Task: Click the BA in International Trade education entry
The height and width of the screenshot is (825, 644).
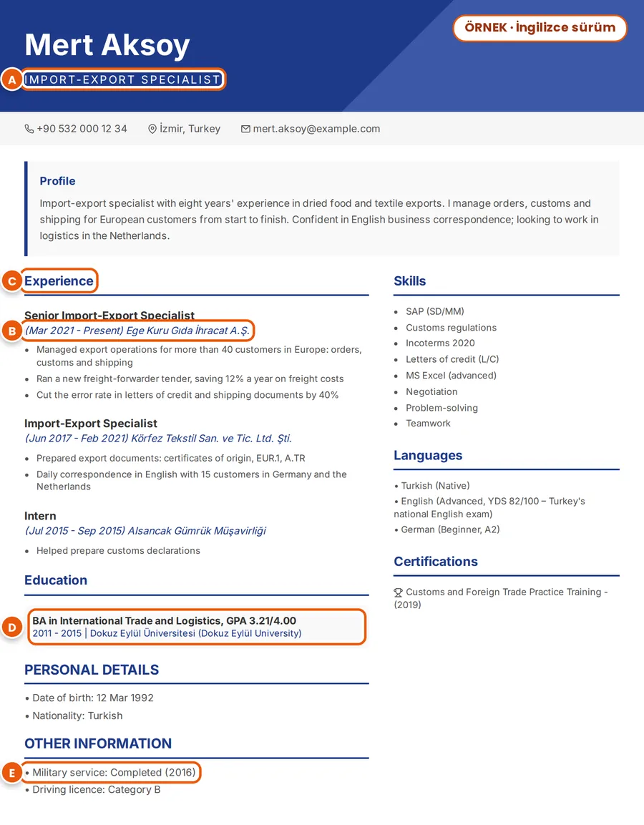Action: click(196, 627)
